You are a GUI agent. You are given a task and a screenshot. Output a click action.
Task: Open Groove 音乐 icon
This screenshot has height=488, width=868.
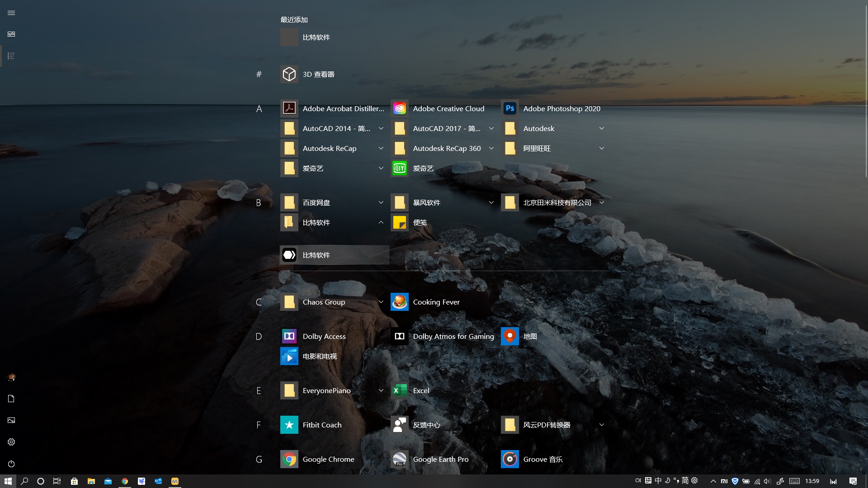coord(510,459)
